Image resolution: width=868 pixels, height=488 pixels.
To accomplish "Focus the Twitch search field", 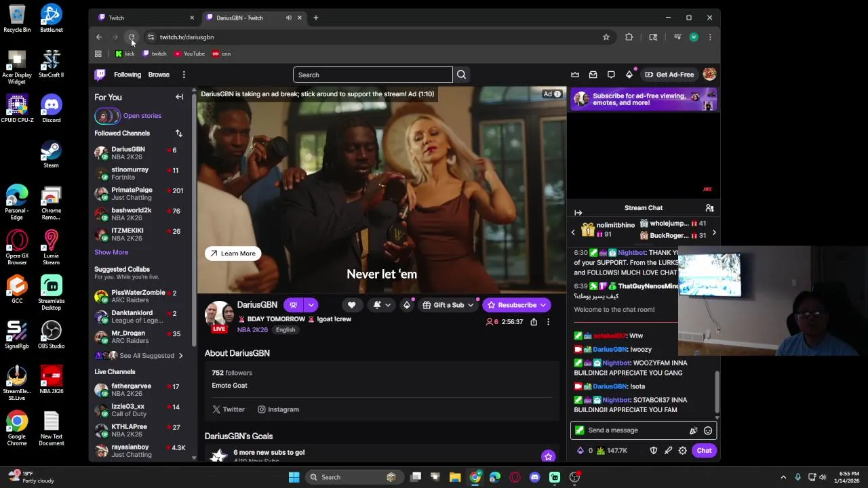I will (373, 75).
